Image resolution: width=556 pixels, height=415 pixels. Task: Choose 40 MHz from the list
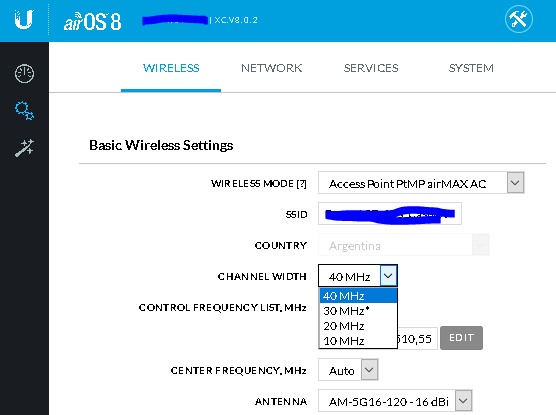pyautogui.click(x=358, y=295)
